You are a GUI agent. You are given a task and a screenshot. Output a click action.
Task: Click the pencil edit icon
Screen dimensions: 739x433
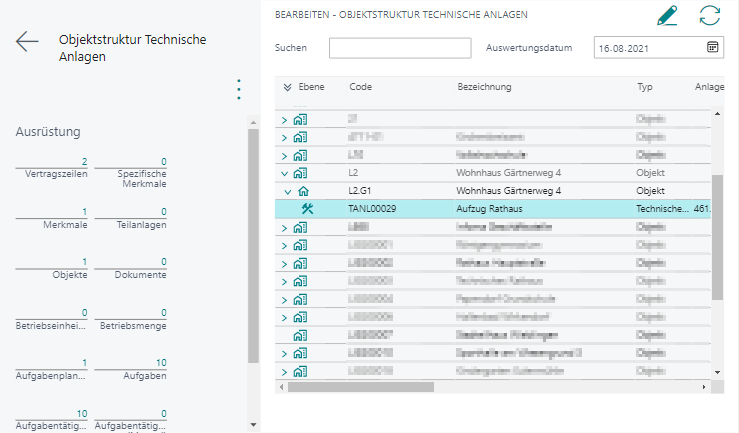[666, 16]
